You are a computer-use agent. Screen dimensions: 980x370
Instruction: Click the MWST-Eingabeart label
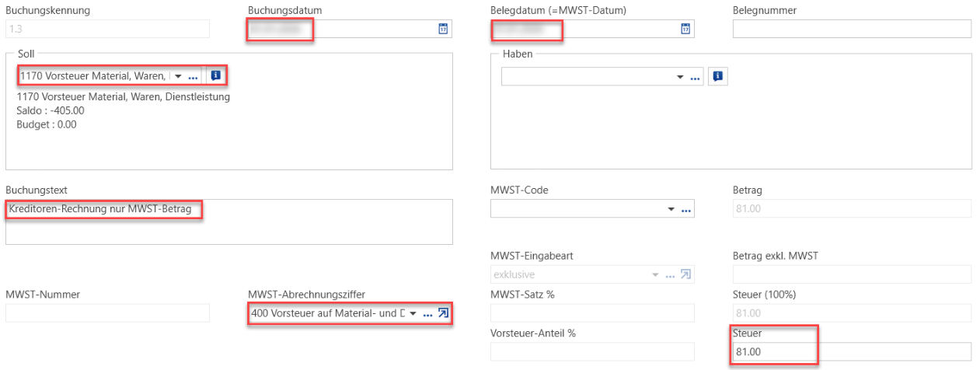coord(532,256)
